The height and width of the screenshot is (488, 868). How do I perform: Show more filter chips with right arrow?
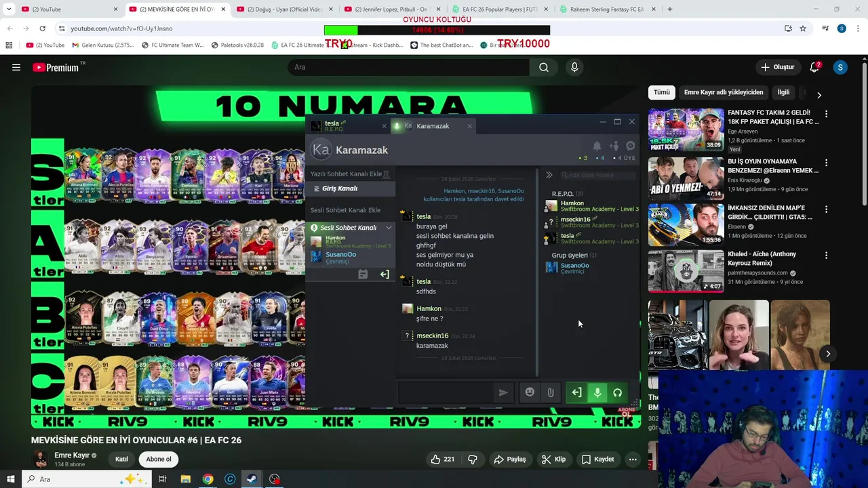[818, 95]
